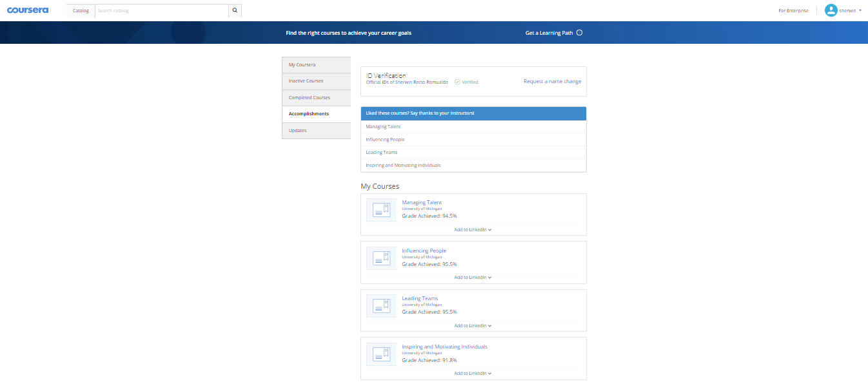
Task: Click Inspiring and Motivating Individuals certificate icon
Action: (x=381, y=354)
